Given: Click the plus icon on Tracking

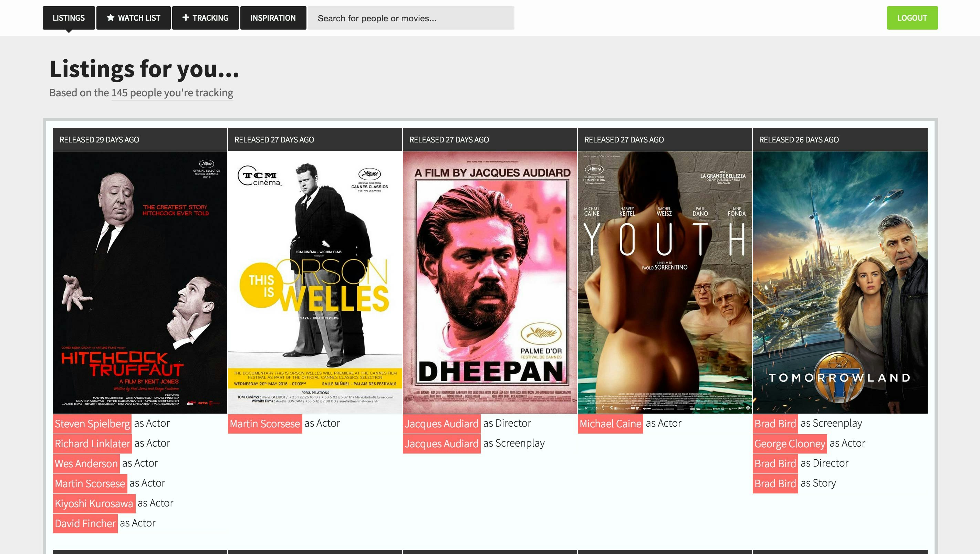Looking at the screenshot, I should click(185, 18).
